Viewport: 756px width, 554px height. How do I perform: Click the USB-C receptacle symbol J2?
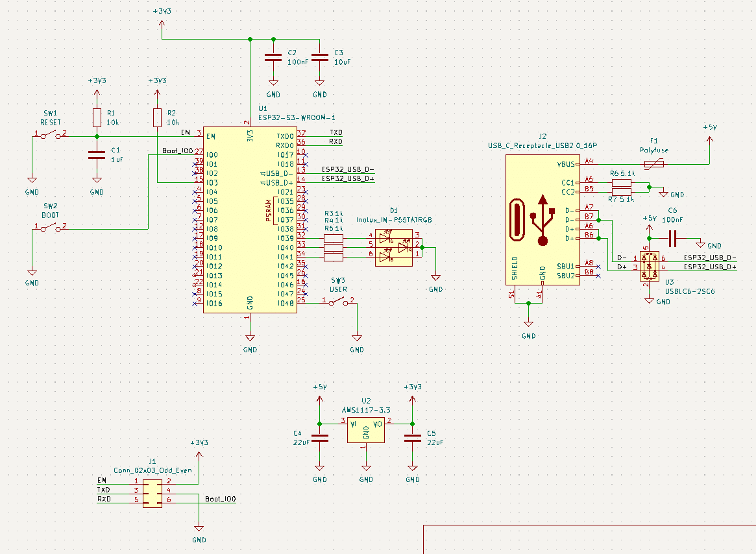point(543,220)
